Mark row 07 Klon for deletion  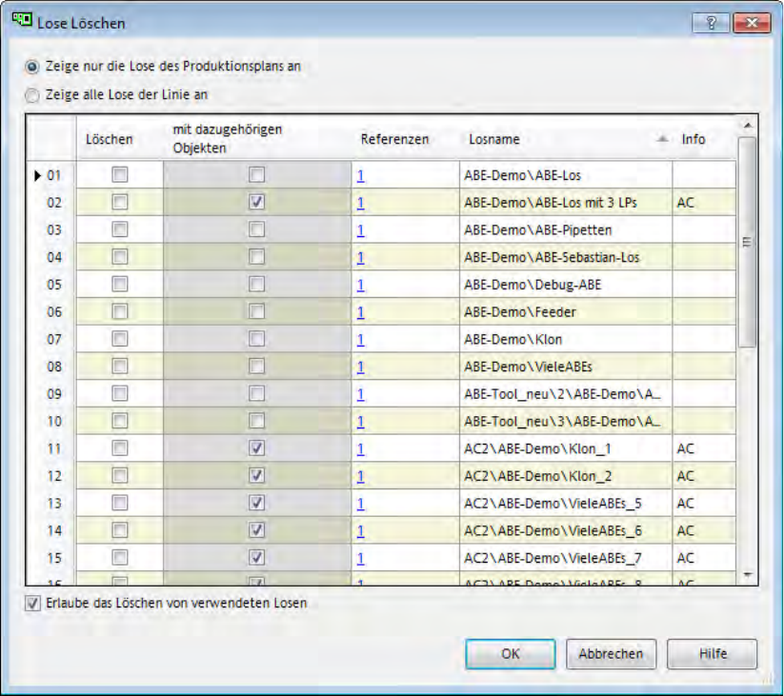[119, 339]
